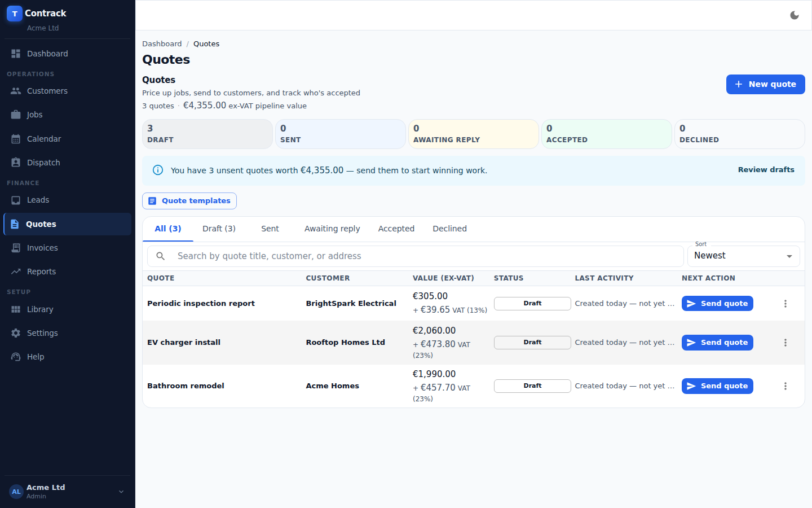This screenshot has height=508, width=812.
Task: Focus the quote search field
Action: 416,256
